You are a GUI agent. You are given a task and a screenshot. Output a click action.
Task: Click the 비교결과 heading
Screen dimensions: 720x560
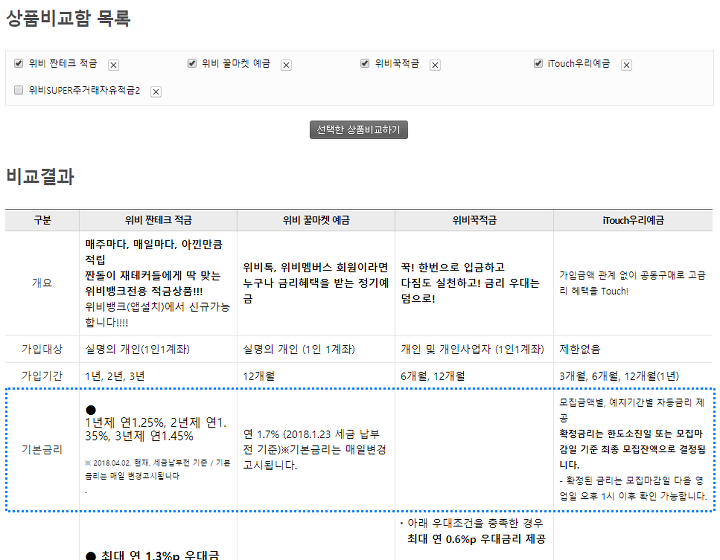(40, 177)
